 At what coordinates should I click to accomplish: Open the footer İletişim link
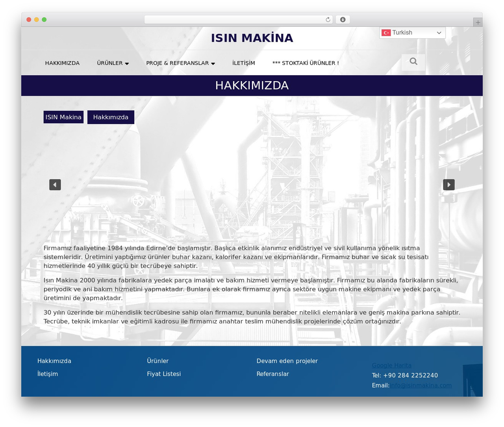(x=48, y=374)
